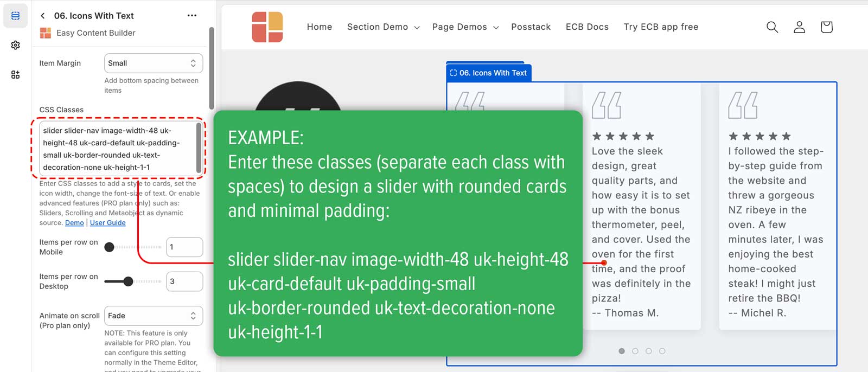Open the app embeds icon in sidebar
The height and width of the screenshot is (372, 868).
coord(15,74)
